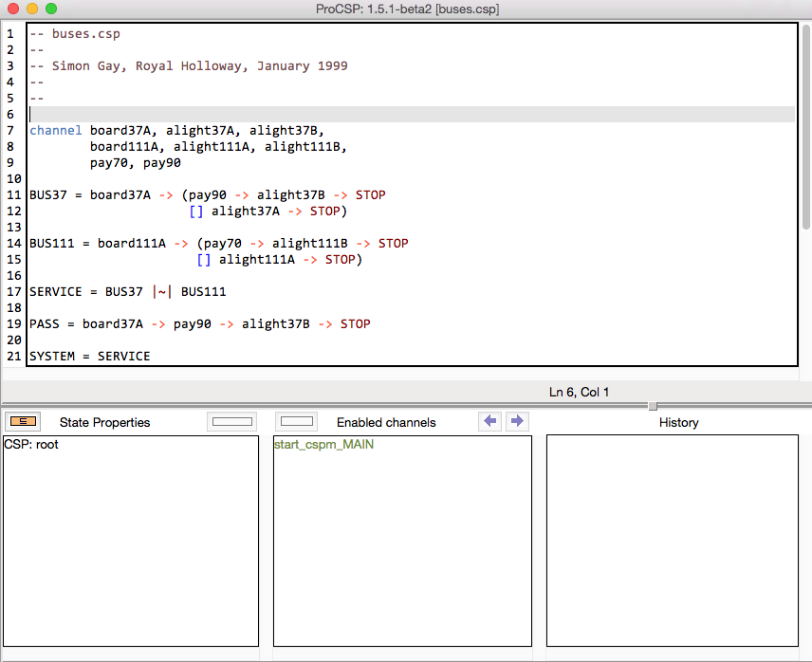Image resolution: width=812 pixels, height=662 pixels.
Task: Click the 'channel' keyword on line 7
Action: coord(55,130)
